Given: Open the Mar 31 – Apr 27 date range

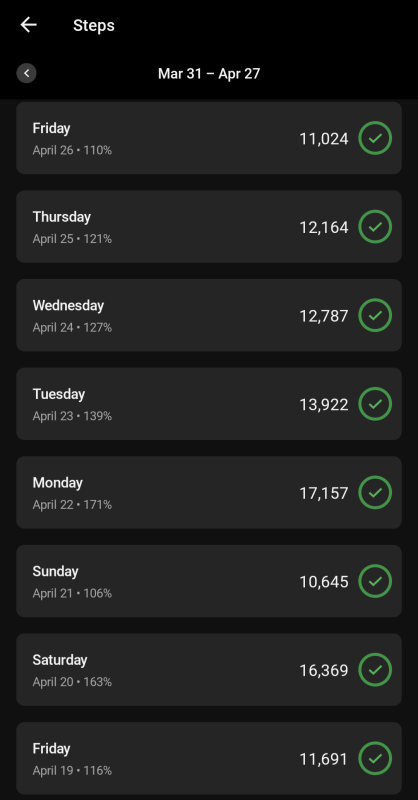Looking at the screenshot, I should (x=209, y=73).
